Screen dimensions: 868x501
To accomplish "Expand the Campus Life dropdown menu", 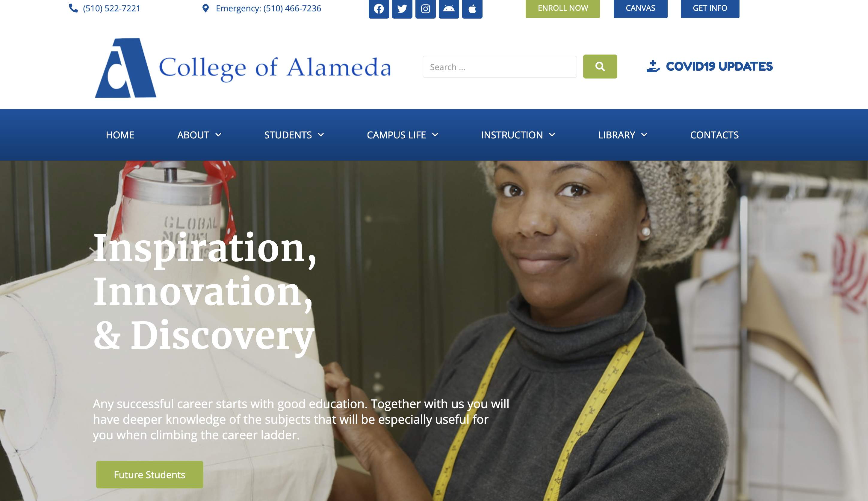I will tap(402, 135).
